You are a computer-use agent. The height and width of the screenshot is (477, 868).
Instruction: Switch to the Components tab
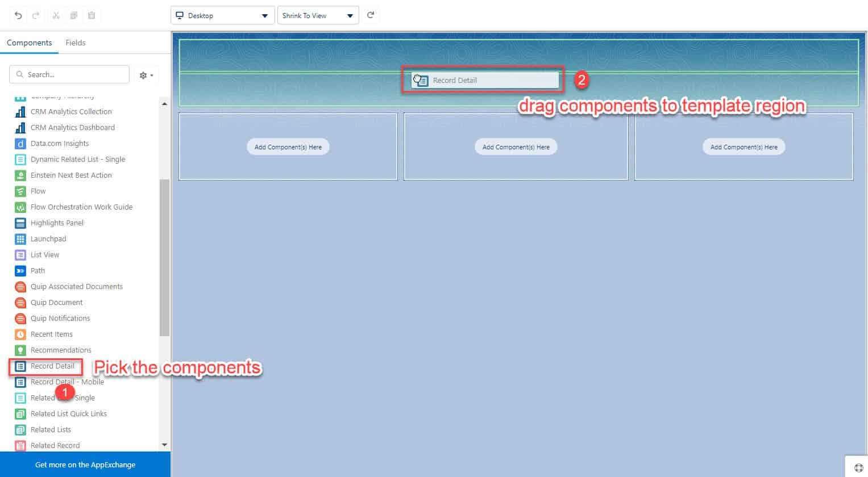tap(29, 43)
